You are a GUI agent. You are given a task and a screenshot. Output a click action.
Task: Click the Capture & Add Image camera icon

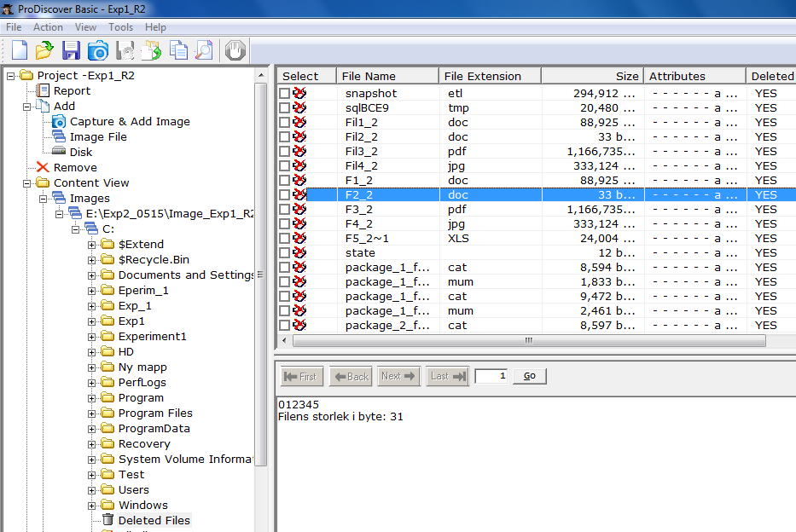[x=59, y=122]
